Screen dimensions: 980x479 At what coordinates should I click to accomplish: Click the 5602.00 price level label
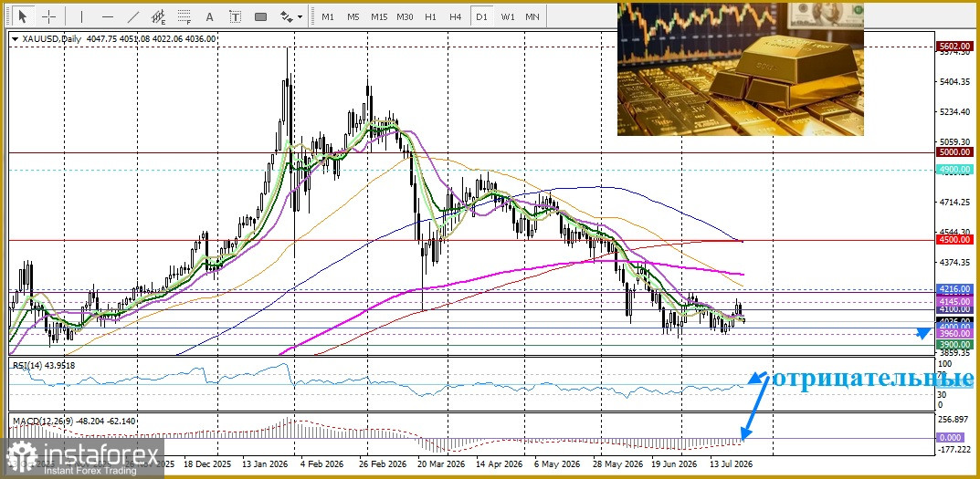(955, 47)
